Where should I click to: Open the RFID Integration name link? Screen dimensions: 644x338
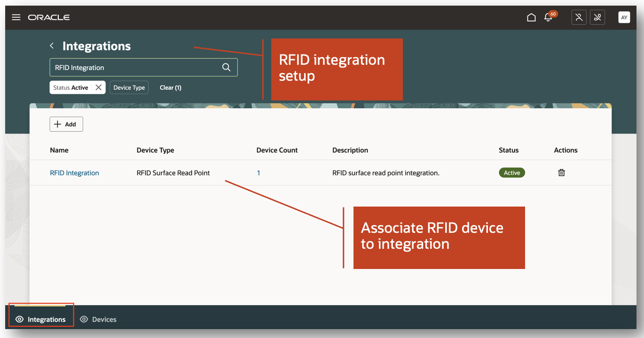tap(74, 173)
